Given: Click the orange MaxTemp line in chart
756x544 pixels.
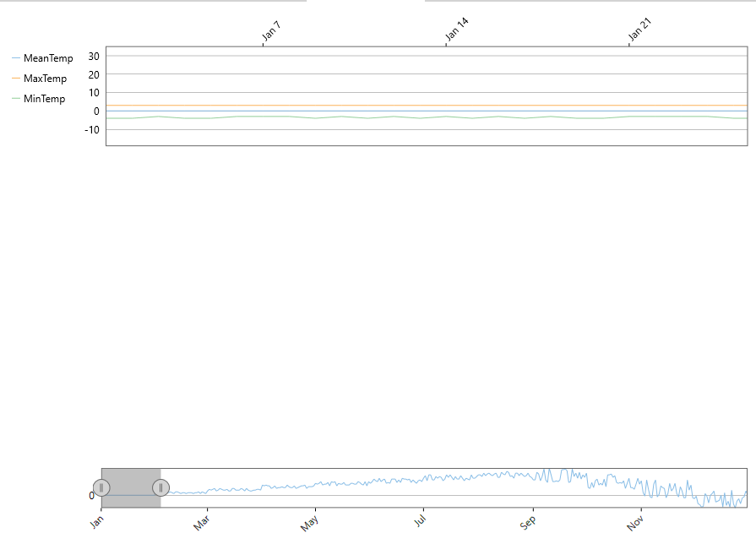Looking at the screenshot, I should (422, 106).
